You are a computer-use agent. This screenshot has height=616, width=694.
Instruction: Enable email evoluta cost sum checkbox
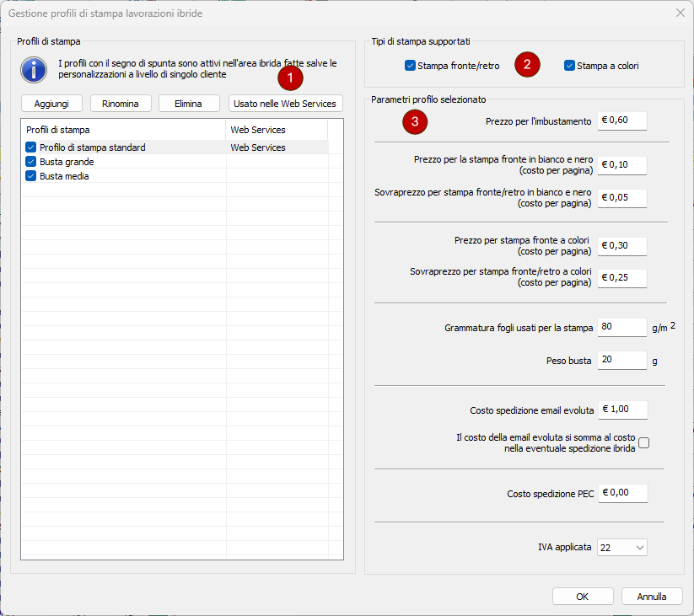(644, 443)
